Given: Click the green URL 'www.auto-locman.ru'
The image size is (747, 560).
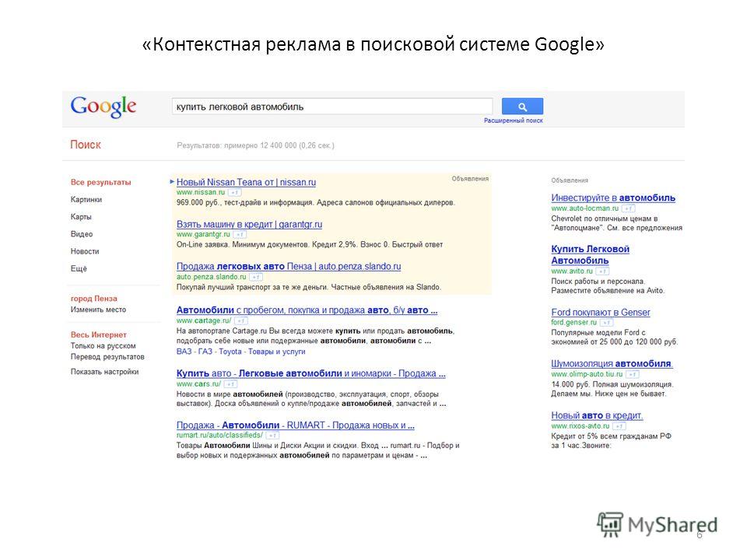Looking at the screenshot, I should pyautogui.click(x=585, y=208).
